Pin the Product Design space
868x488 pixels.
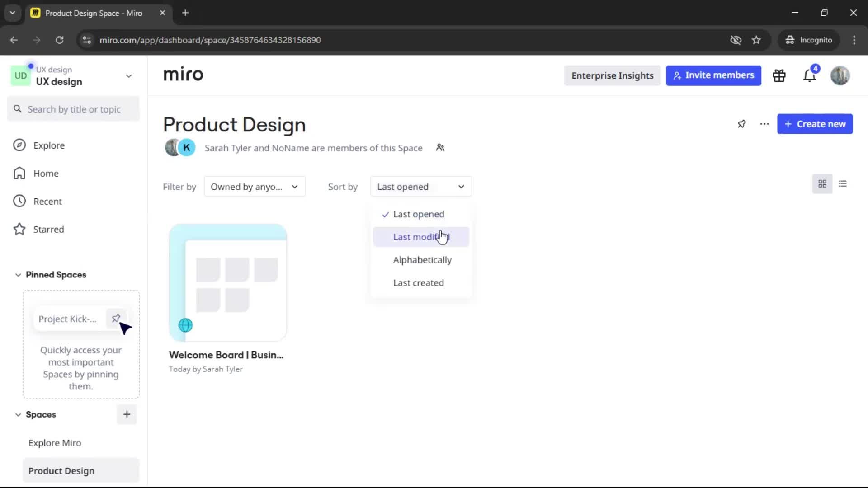(x=741, y=124)
